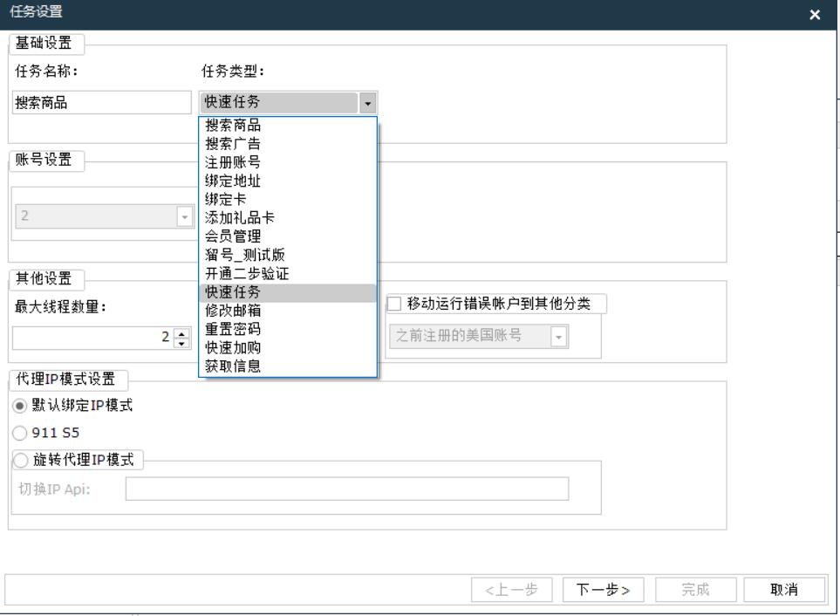The width and height of the screenshot is (840, 616).
Task: Click the '下一步>' button
Action: pos(603,590)
